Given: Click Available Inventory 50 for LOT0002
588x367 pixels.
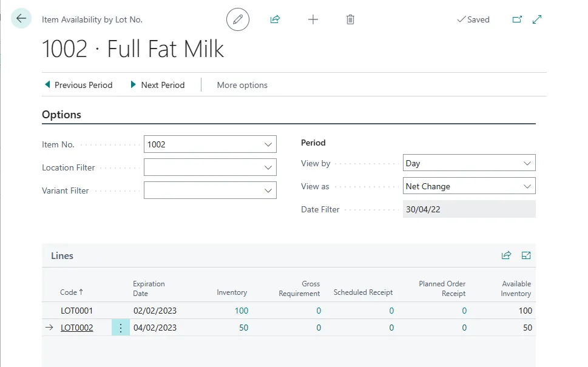Looking at the screenshot, I should [x=528, y=328].
